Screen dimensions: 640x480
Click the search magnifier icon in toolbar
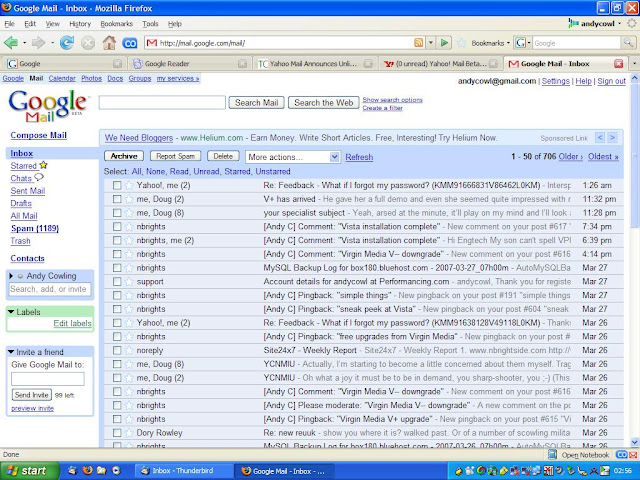click(628, 42)
